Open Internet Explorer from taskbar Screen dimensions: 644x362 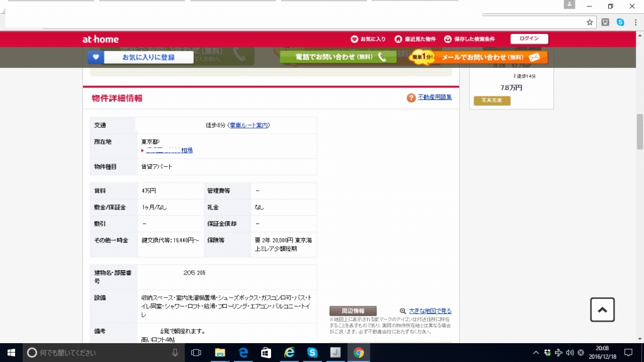coord(289,353)
